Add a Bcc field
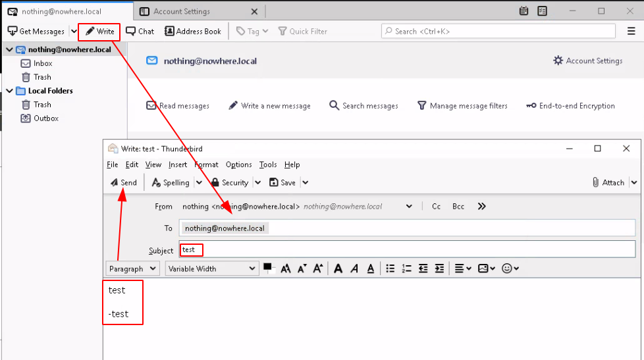 pyautogui.click(x=458, y=207)
